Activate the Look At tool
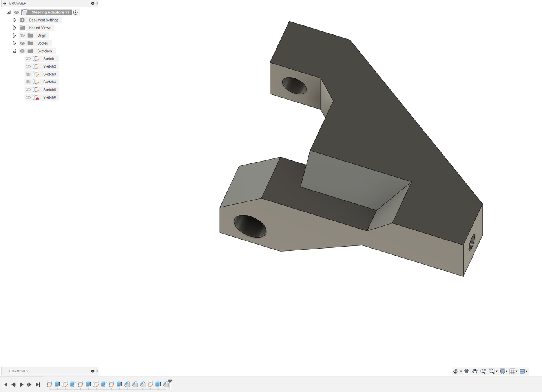The width and height of the screenshot is (542, 392). [466, 371]
